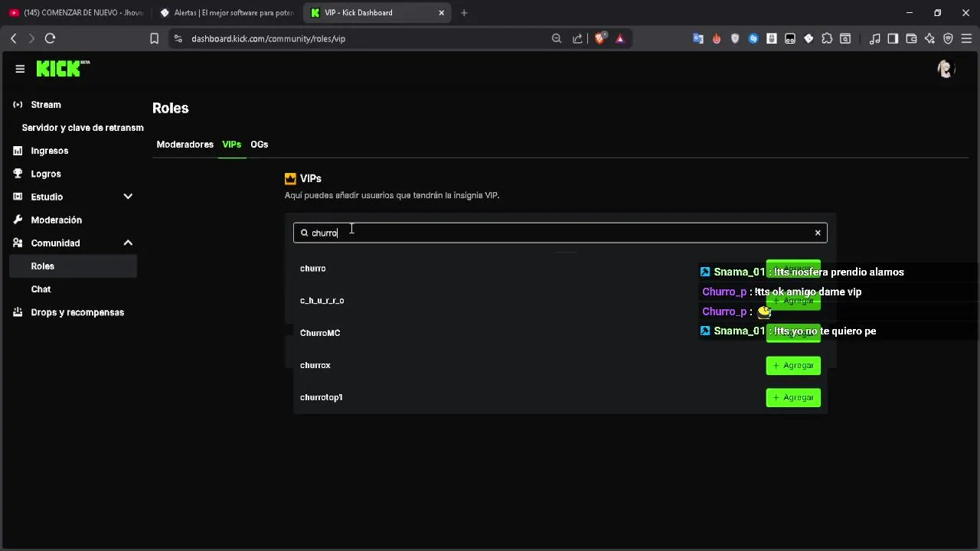The image size is (980, 551).
Task: Click the Drops y recompensas gift icon
Action: (x=18, y=312)
